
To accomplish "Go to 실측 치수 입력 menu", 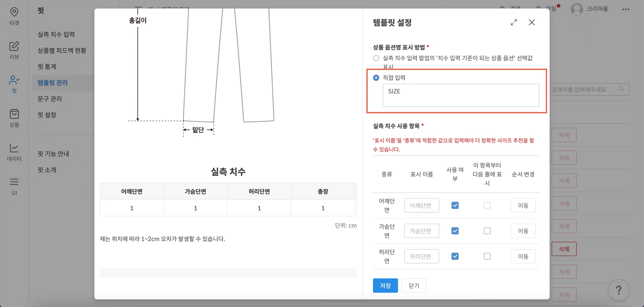I will pos(56,34).
